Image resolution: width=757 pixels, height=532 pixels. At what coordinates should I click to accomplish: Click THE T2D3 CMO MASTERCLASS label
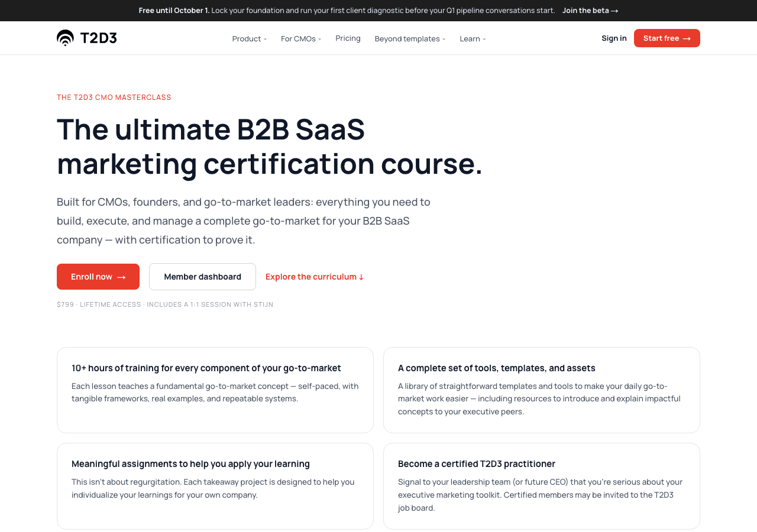114,97
